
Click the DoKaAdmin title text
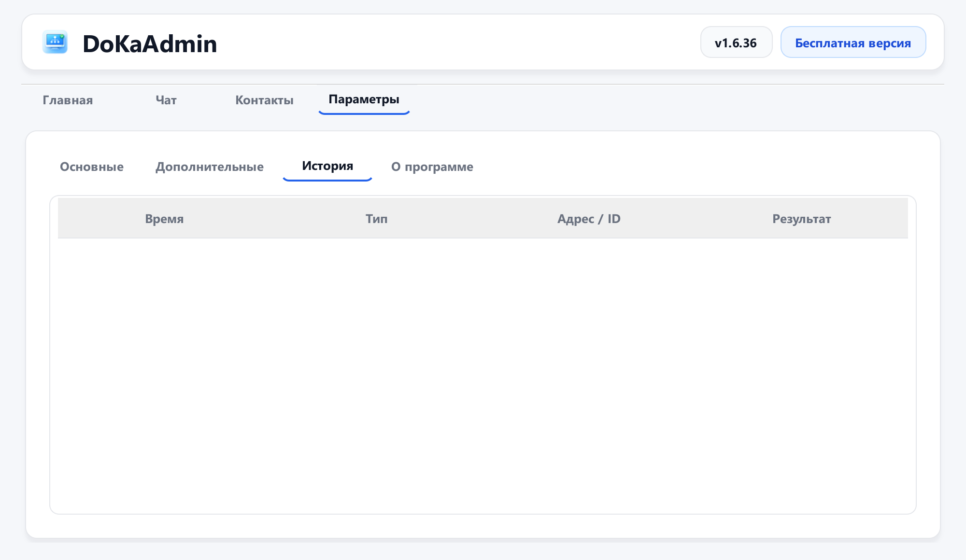(x=150, y=43)
